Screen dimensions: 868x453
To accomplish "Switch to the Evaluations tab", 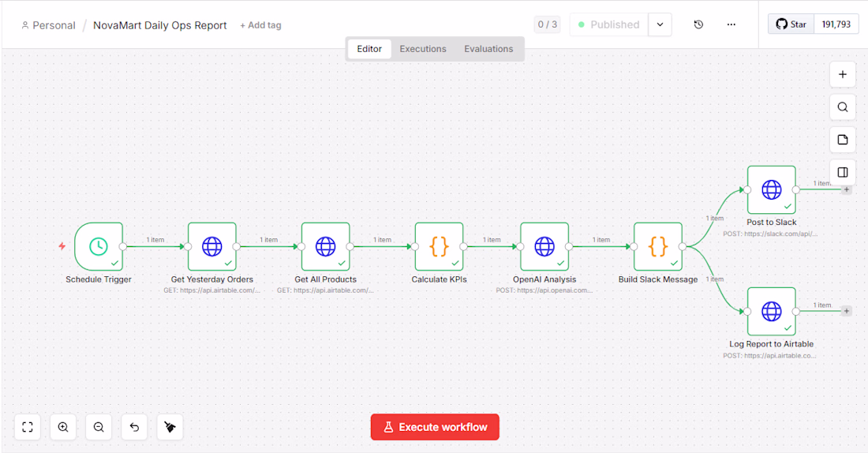I will pos(488,49).
